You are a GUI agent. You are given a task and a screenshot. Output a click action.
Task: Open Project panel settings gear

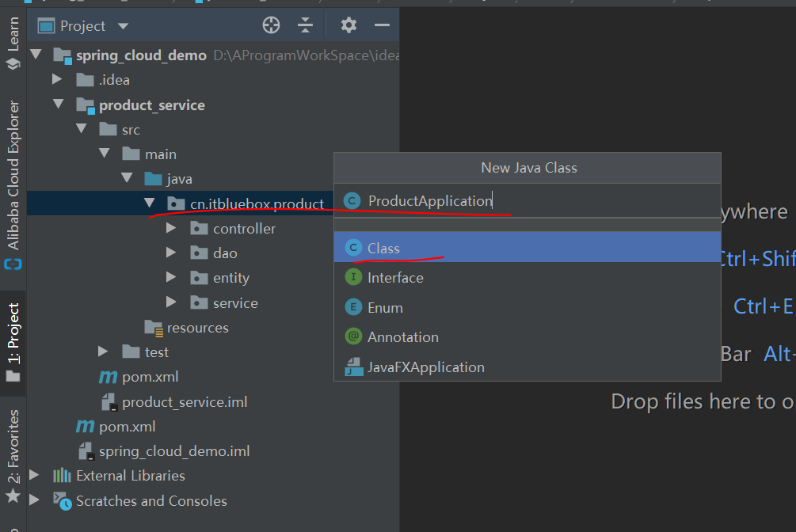[x=348, y=25]
